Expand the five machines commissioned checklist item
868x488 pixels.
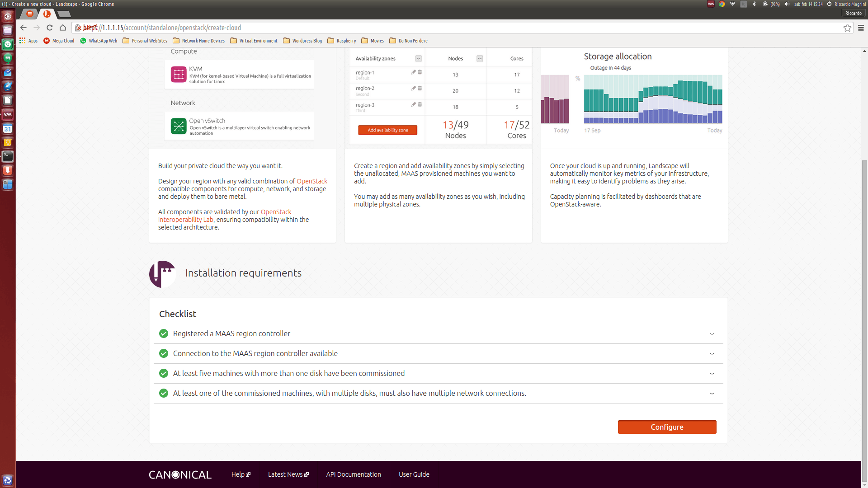712,374
